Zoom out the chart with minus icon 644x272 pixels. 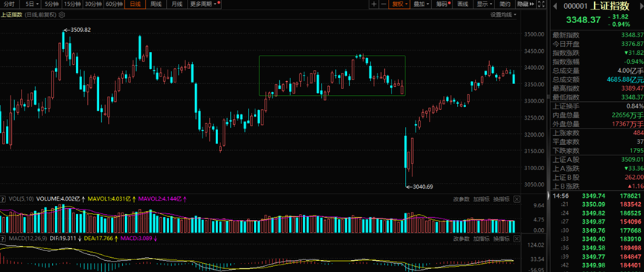pos(383,4)
